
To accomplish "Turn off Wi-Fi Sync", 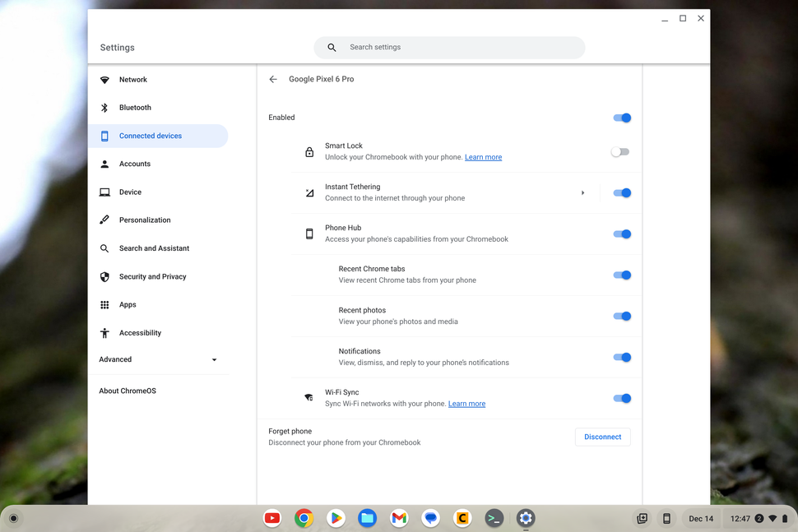I will 622,398.
